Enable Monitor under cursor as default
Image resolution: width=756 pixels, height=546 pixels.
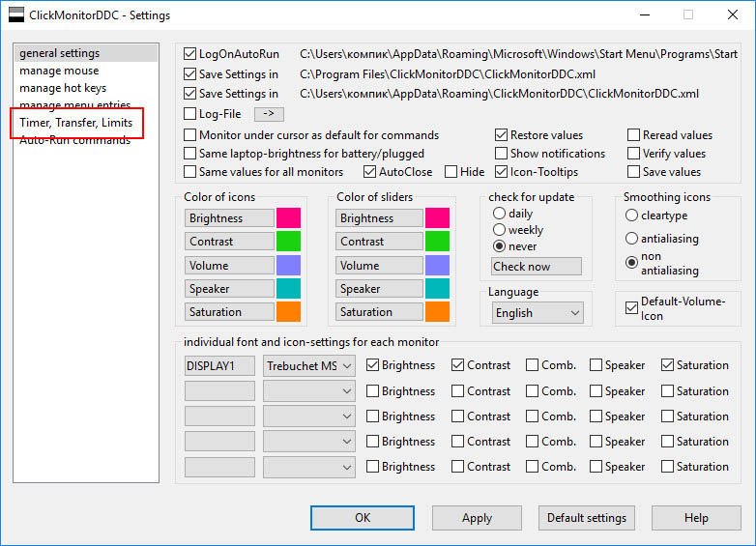[x=189, y=135]
